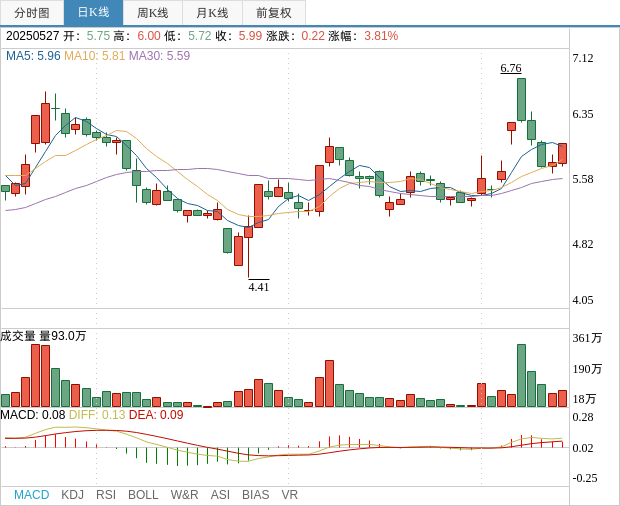
Task: Click the MA10 legend label
Action: click(x=94, y=56)
